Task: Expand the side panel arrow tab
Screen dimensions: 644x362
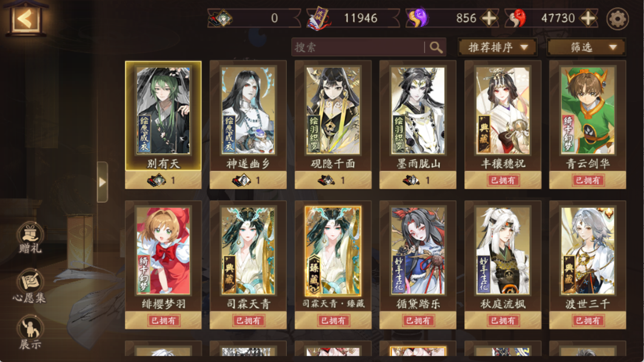Action: pyautogui.click(x=102, y=182)
